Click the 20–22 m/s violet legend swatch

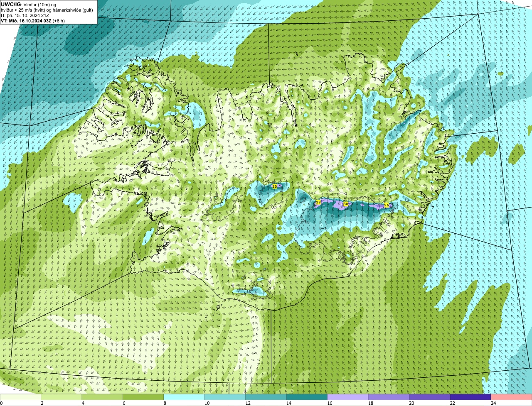tap(430, 397)
